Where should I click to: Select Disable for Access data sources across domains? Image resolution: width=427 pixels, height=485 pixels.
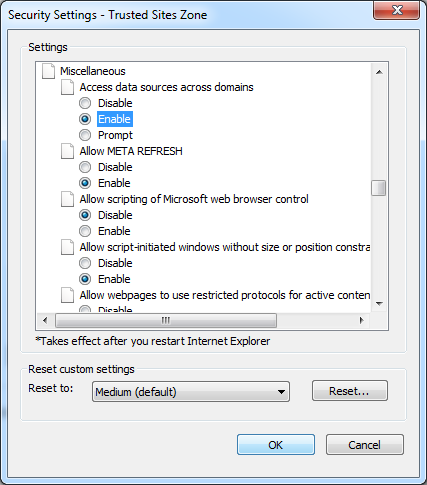click(x=85, y=103)
